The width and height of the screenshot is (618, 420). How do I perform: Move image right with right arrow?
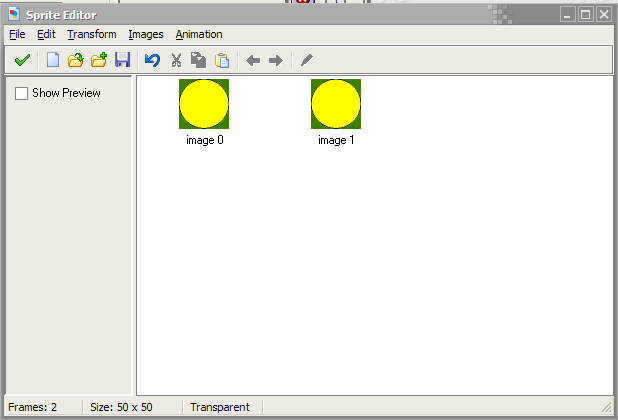[276, 60]
